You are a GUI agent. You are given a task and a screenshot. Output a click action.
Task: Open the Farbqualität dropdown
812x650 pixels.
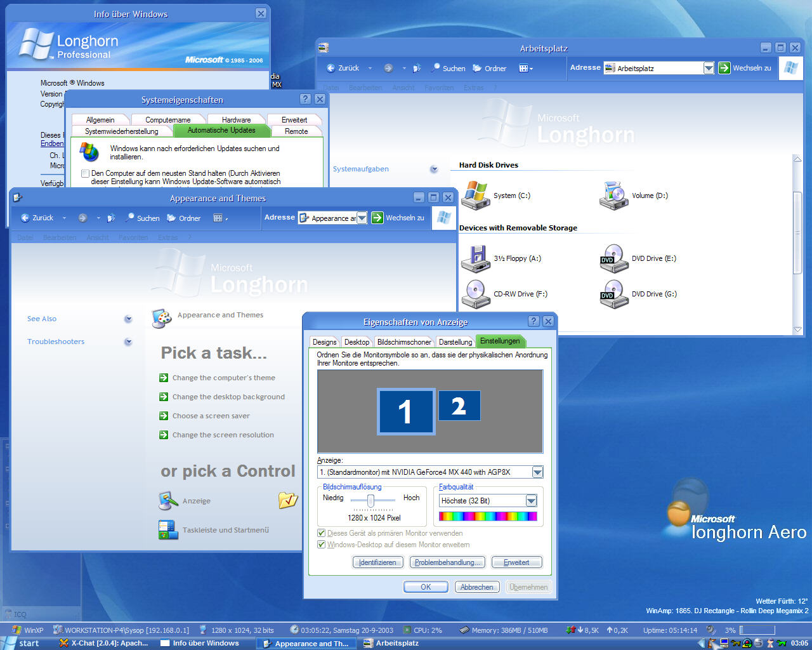[x=531, y=501]
